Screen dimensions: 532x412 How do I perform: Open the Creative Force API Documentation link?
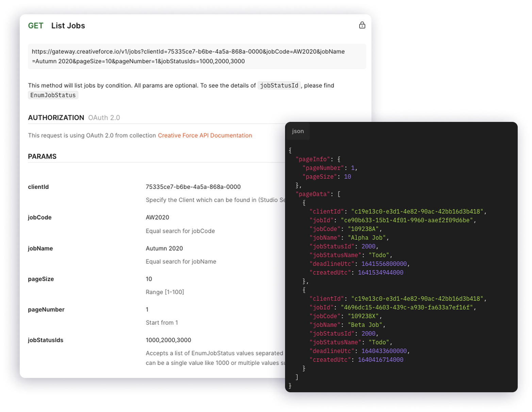point(205,136)
